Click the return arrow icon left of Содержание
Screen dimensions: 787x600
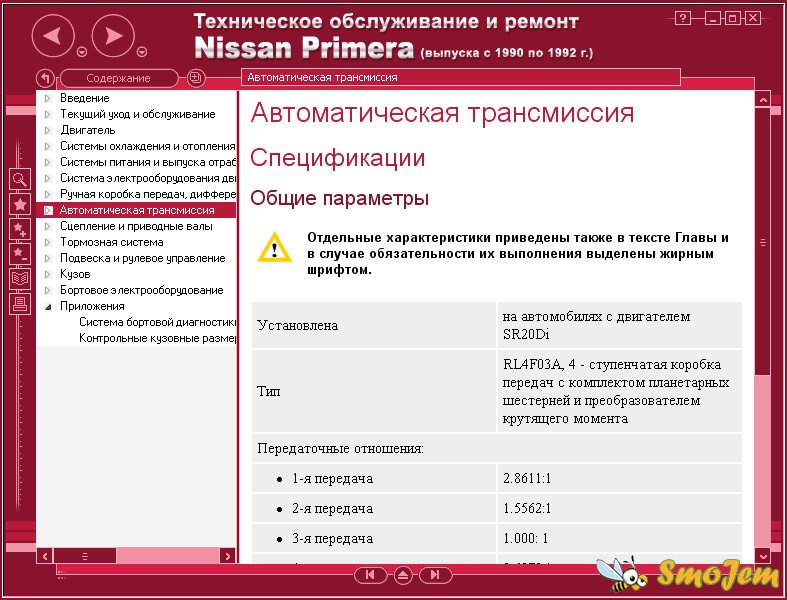click(x=45, y=78)
